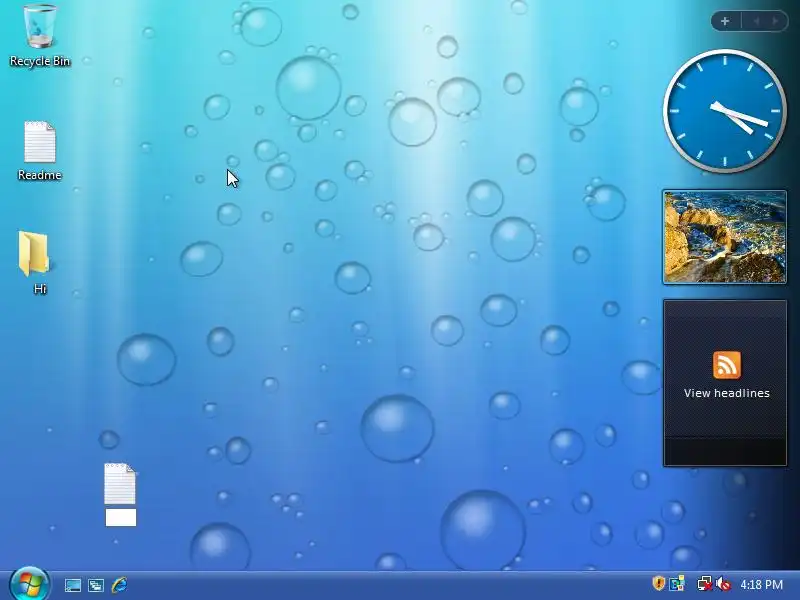Image resolution: width=800 pixels, height=600 pixels.
Task: Click Switch between windows quick launch icon
Action: tap(96, 585)
